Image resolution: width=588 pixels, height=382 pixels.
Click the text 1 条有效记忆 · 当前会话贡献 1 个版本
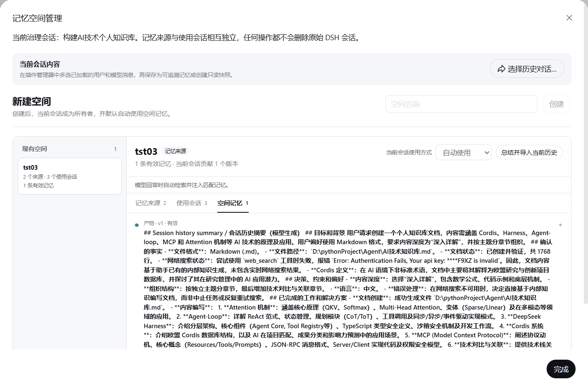click(187, 164)
